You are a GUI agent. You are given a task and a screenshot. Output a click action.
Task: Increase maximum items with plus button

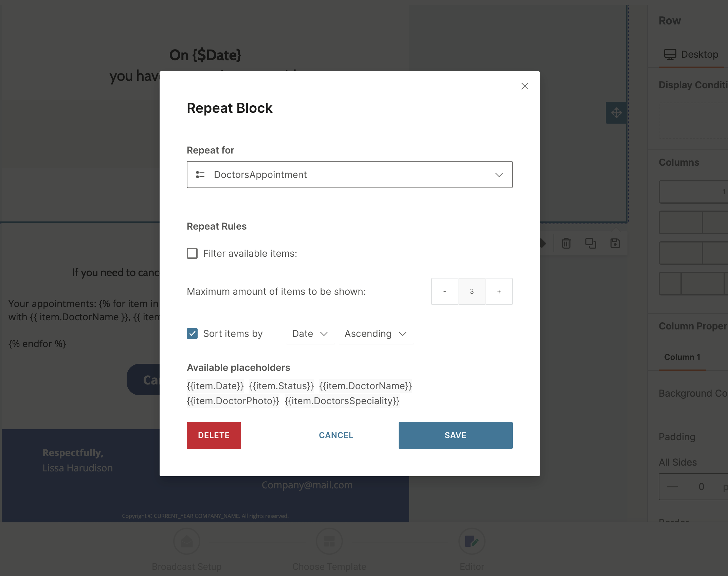[499, 291]
